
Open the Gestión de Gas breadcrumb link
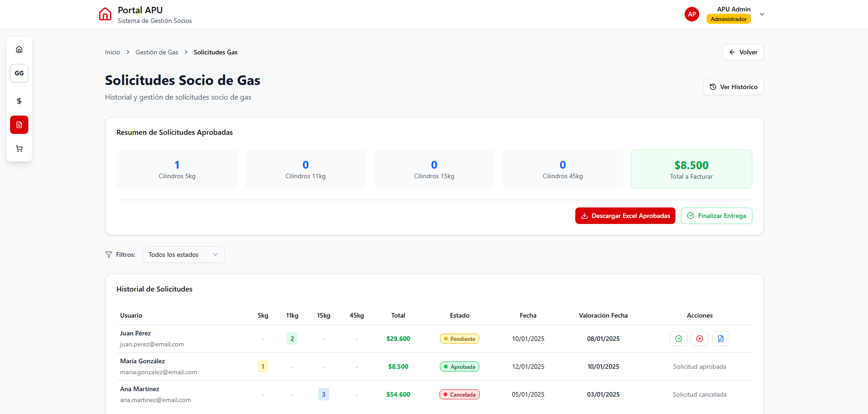click(x=157, y=52)
